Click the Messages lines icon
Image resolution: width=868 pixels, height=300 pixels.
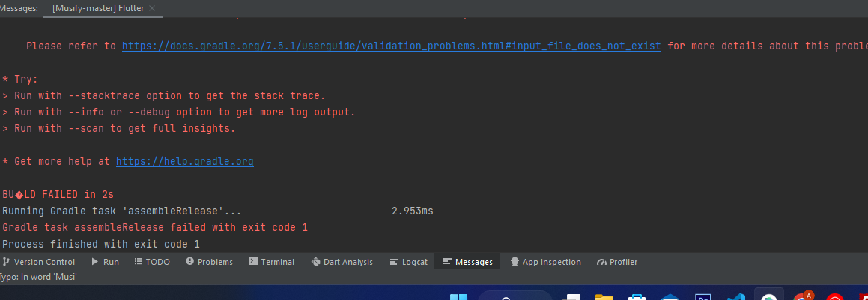447,261
